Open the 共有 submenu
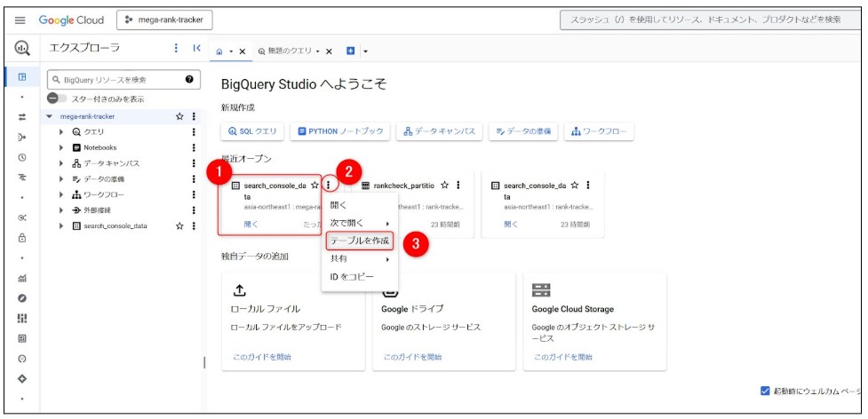This screenshot has width=868, height=419. click(359, 258)
